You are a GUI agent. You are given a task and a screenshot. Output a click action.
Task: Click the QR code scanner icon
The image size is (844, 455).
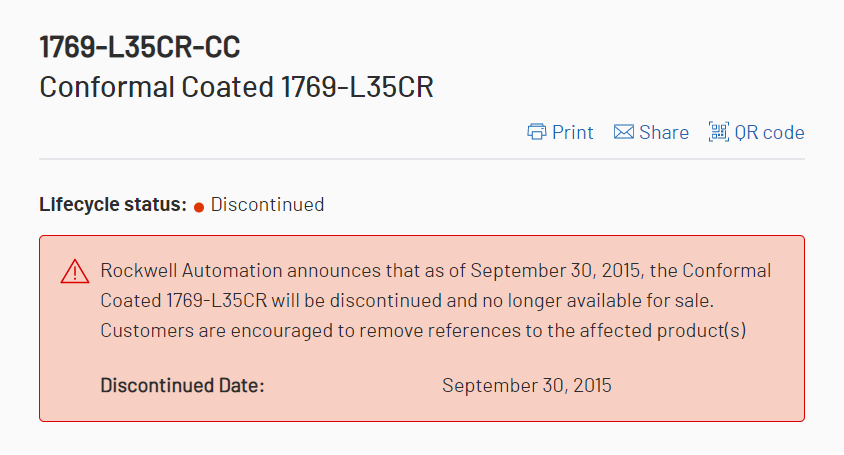coord(719,132)
